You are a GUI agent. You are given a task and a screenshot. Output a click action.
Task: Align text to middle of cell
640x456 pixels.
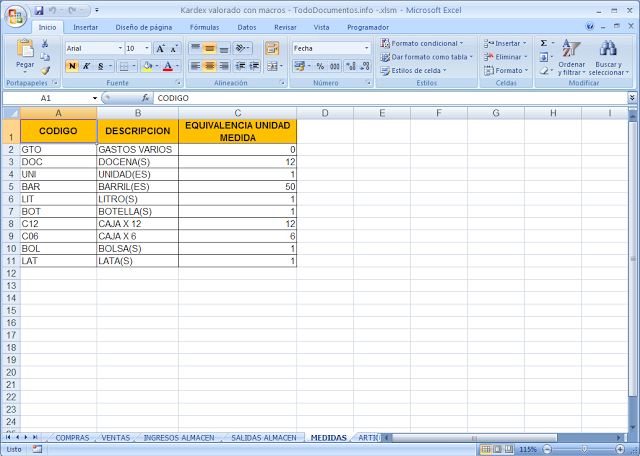click(209, 49)
